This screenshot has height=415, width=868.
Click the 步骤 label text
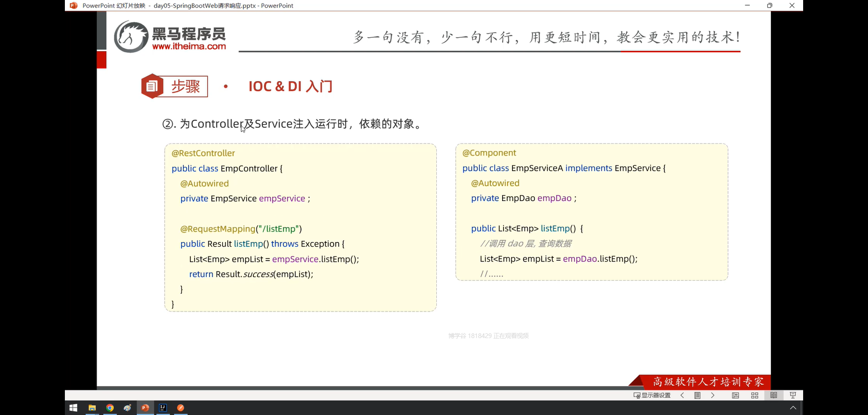tap(186, 86)
